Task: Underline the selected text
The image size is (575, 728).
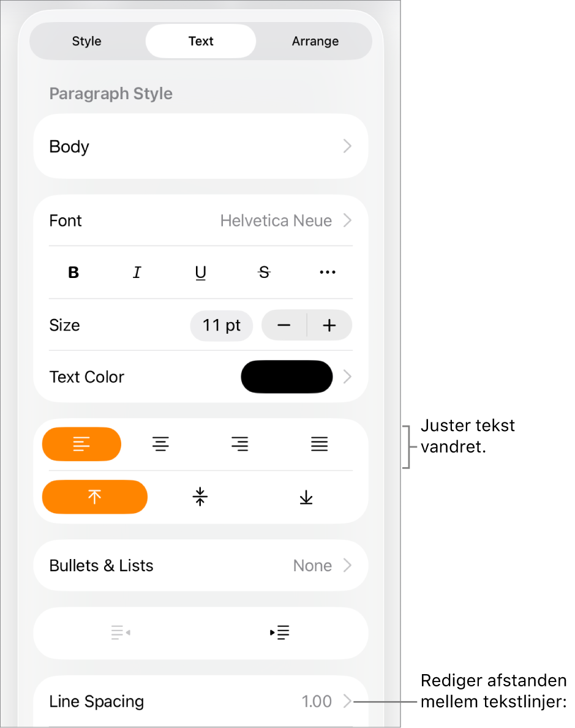Action: click(x=201, y=272)
